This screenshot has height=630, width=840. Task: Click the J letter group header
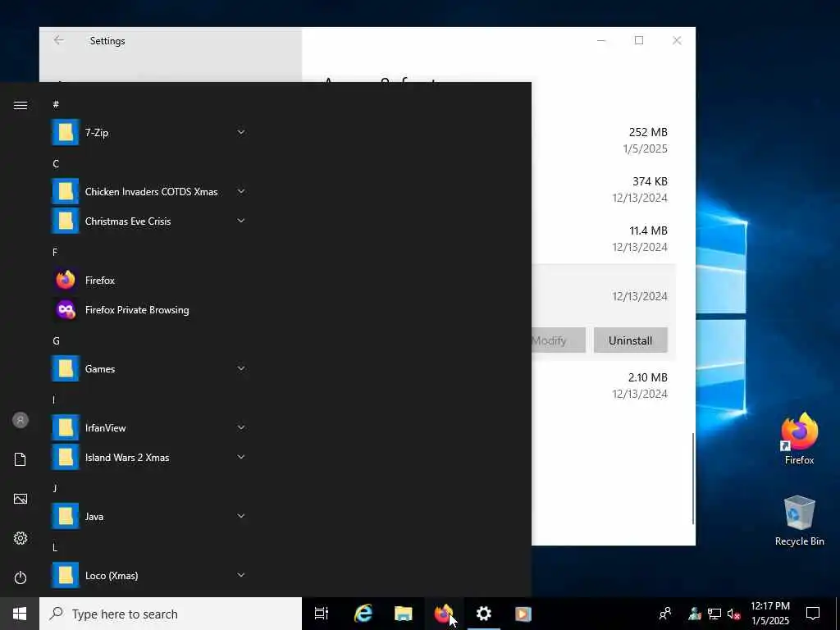coord(55,489)
